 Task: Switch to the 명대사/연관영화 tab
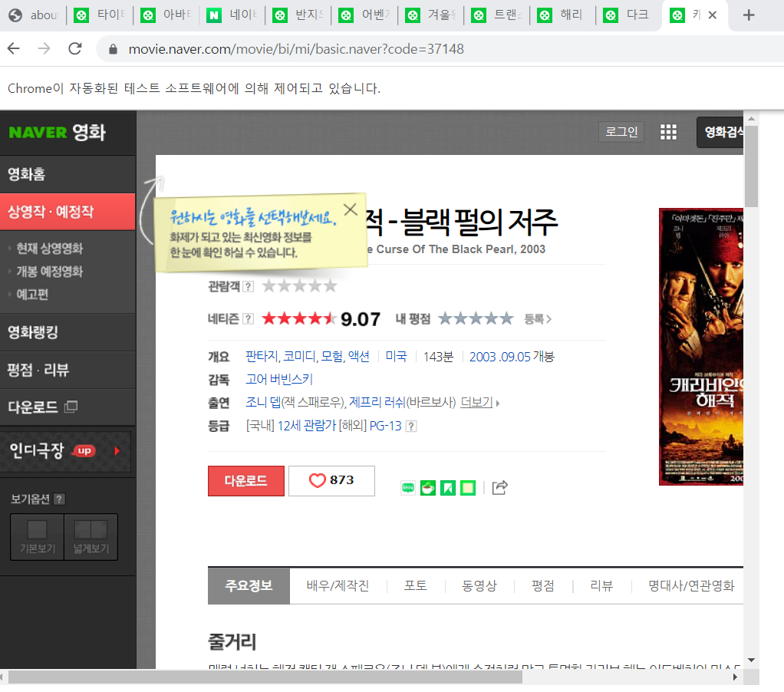pos(691,585)
